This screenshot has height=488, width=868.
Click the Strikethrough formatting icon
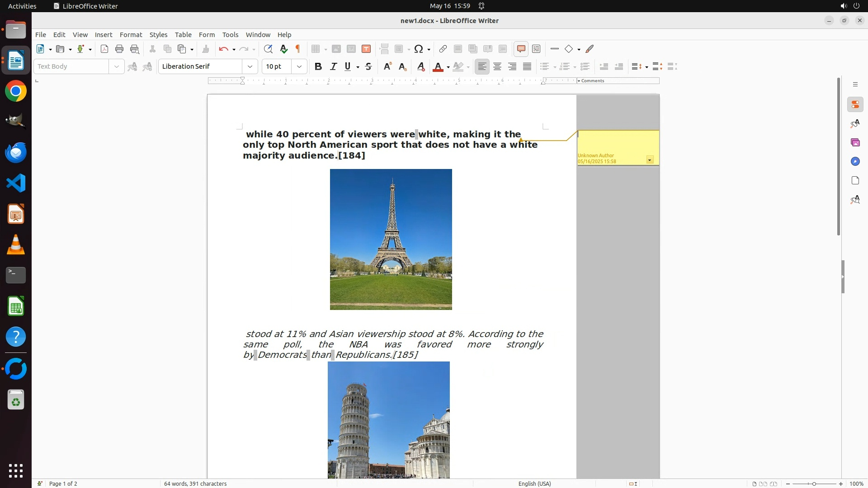368,67
